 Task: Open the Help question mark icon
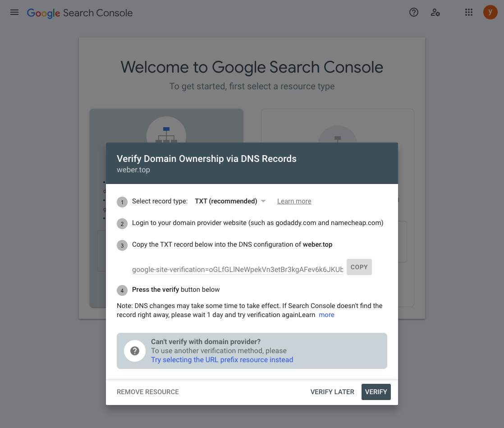pos(414,12)
